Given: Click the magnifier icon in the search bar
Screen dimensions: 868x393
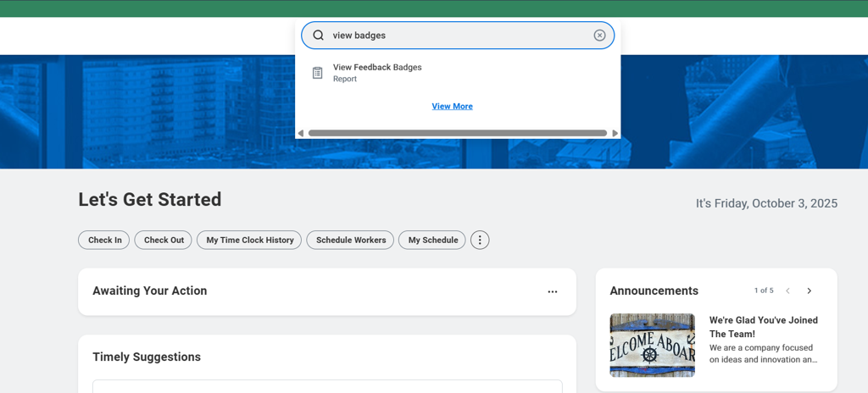Looking at the screenshot, I should [319, 36].
